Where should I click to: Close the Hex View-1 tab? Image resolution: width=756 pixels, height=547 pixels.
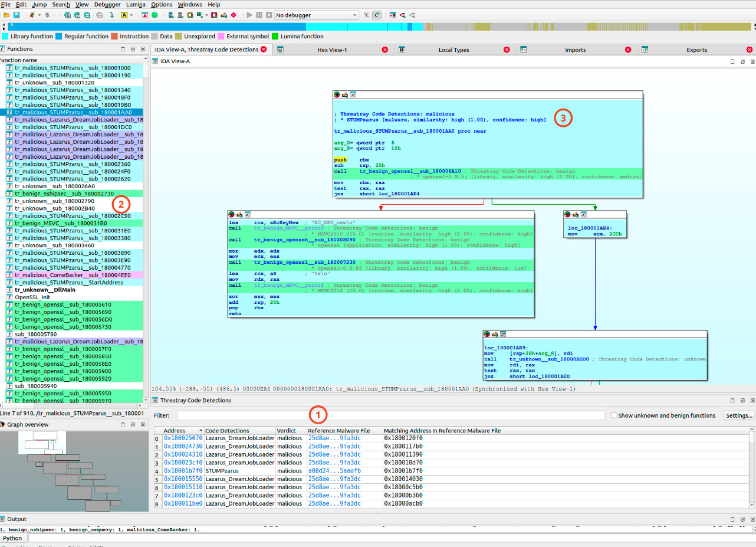(x=385, y=50)
